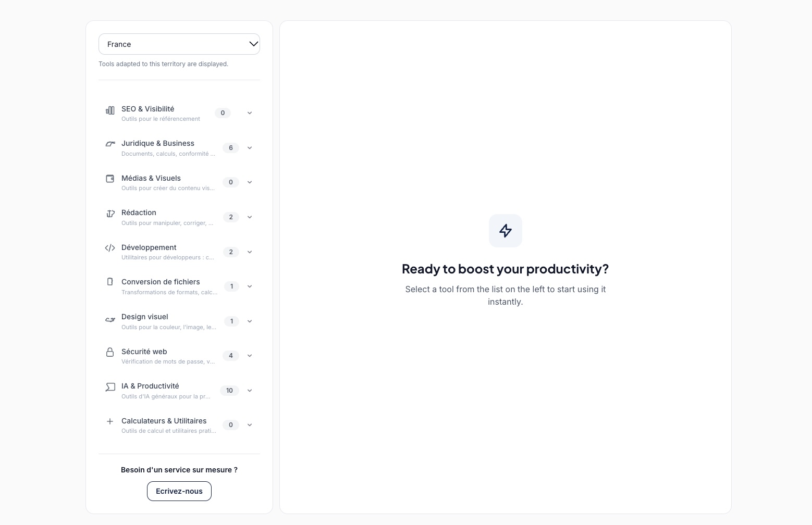Expand the Design visuel chevron
This screenshot has width=812, height=525.
tap(250, 321)
